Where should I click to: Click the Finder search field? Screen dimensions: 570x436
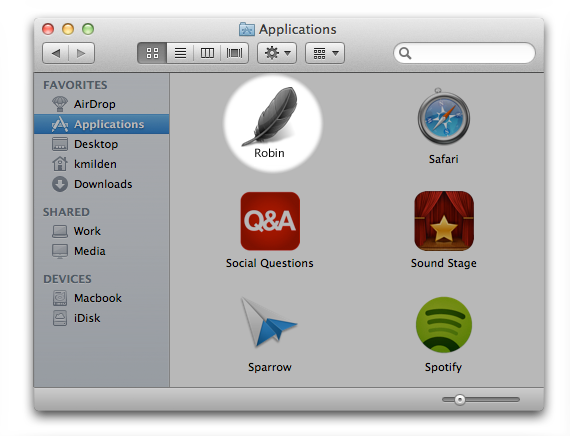(464, 53)
